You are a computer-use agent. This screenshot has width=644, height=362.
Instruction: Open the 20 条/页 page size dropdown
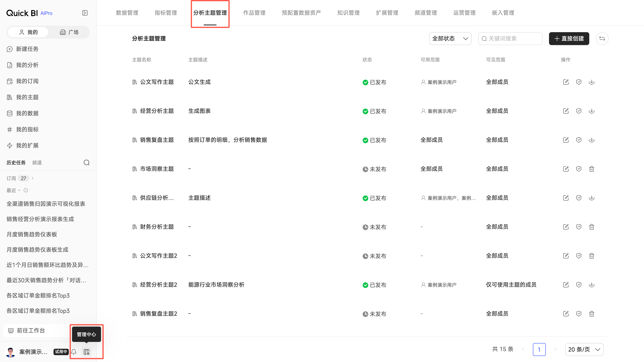(x=584, y=349)
